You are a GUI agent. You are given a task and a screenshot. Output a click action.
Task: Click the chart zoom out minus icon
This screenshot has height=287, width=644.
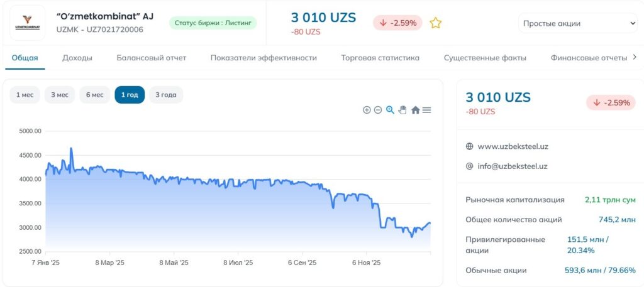(x=378, y=110)
